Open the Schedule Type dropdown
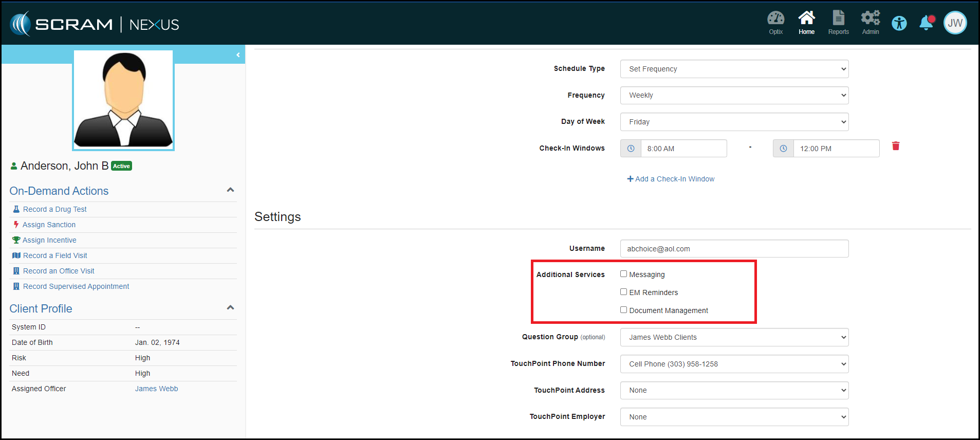 point(734,69)
